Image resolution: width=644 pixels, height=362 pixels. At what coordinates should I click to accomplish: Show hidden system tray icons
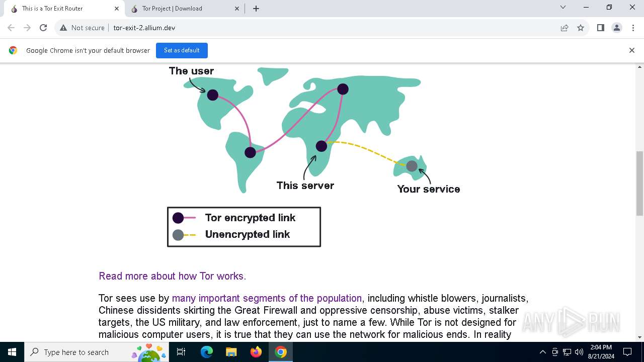(542, 352)
